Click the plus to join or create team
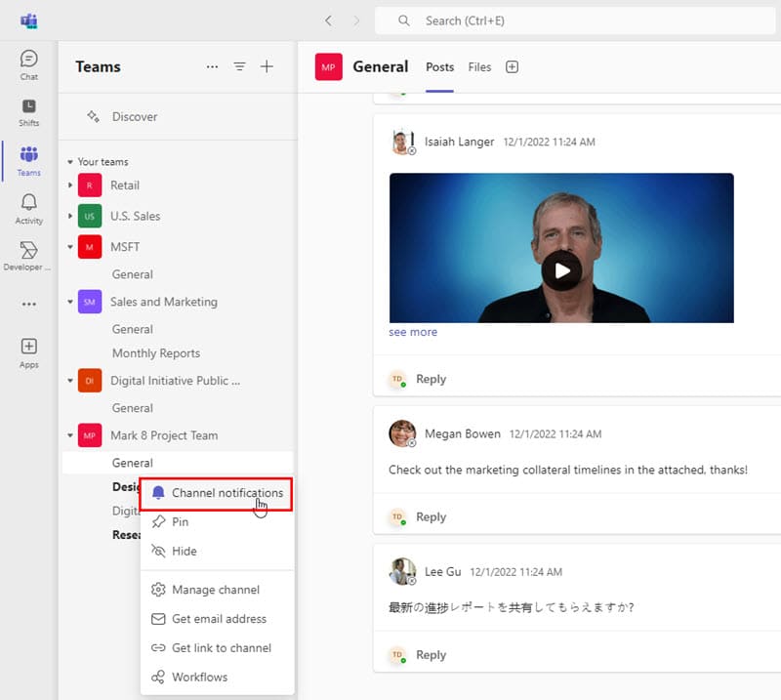Viewport: 781px width, 700px height. click(x=267, y=66)
